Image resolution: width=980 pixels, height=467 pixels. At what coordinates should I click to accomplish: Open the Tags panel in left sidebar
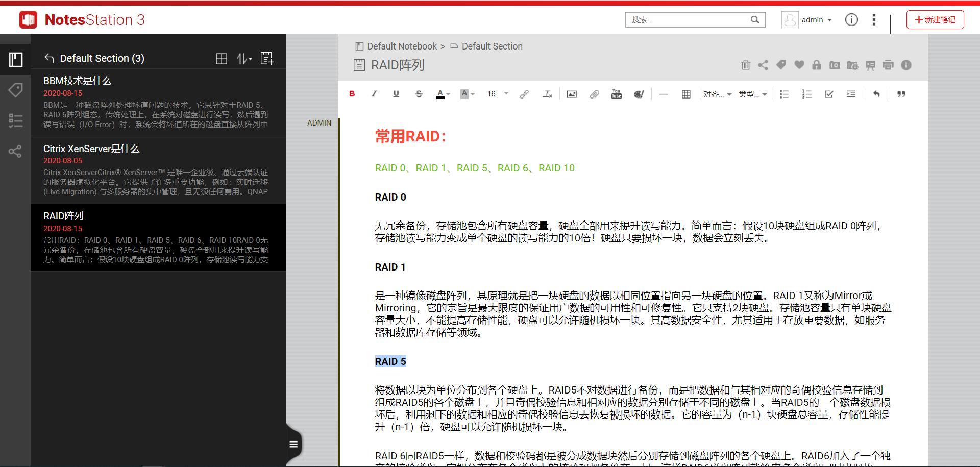click(16, 90)
